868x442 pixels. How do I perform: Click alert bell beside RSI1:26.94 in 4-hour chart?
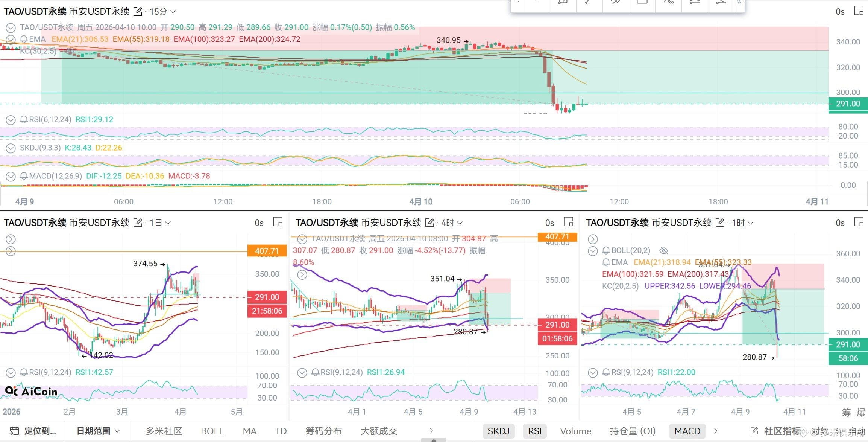point(316,372)
